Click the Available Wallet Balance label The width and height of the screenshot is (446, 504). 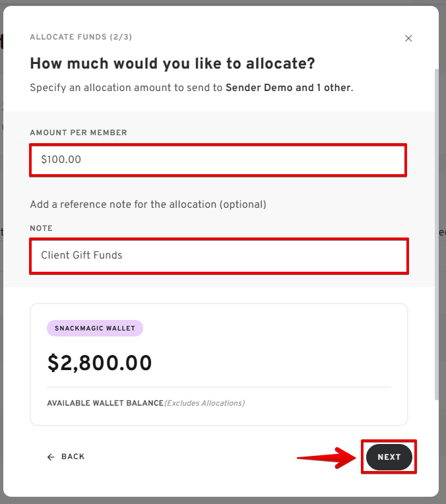[105, 403]
